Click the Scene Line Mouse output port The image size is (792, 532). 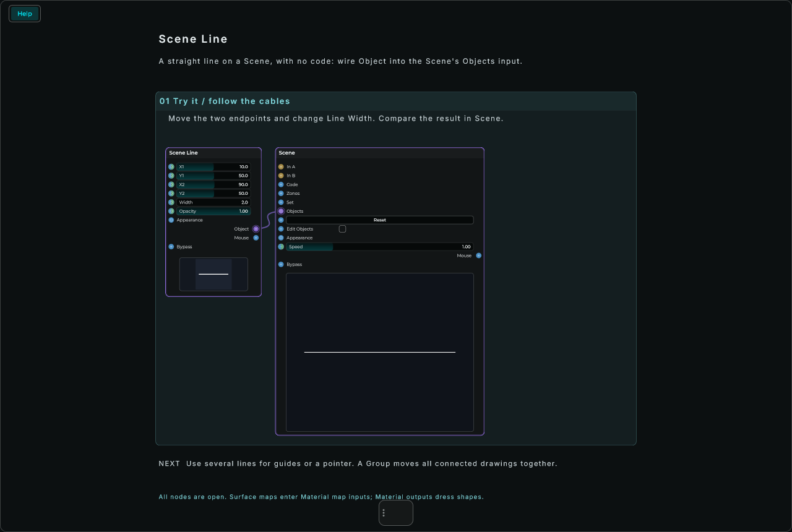point(256,238)
